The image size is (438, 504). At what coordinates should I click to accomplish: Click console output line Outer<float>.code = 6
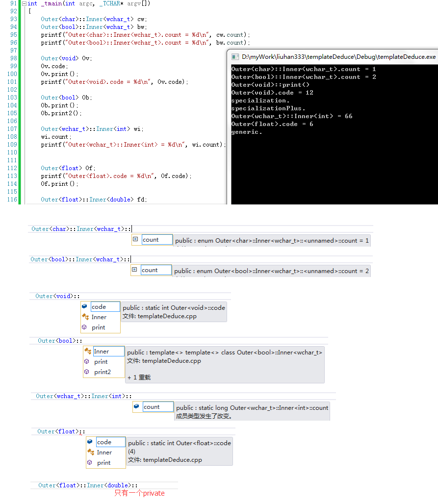(x=272, y=124)
